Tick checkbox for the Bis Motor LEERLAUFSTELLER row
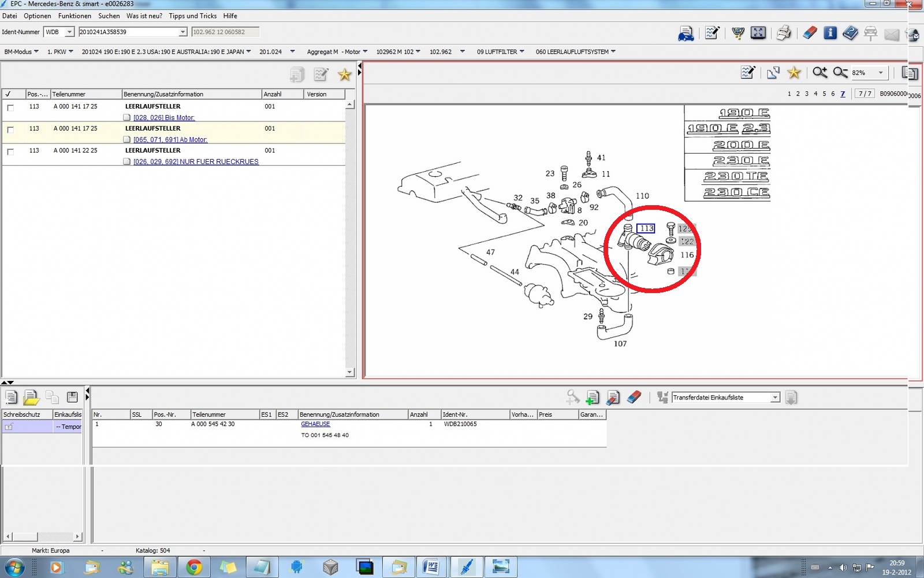This screenshot has width=924, height=578. pyautogui.click(x=10, y=108)
